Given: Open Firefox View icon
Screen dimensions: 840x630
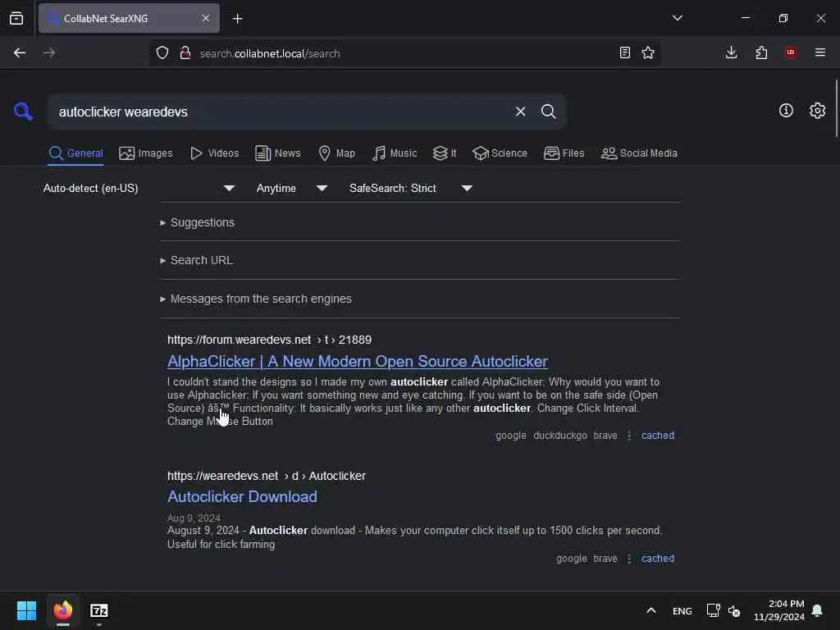Looking at the screenshot, I should click(x=16, y=19).
